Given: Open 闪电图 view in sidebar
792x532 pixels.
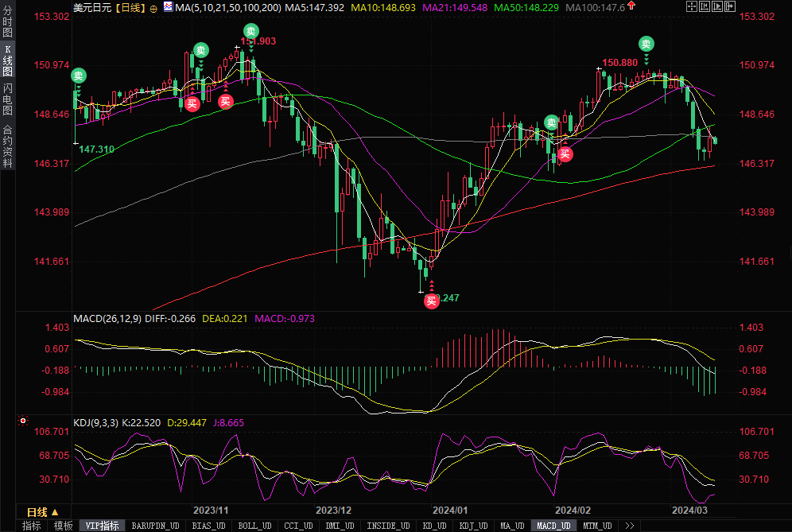Looking at the screenshot, I should 7,98.
